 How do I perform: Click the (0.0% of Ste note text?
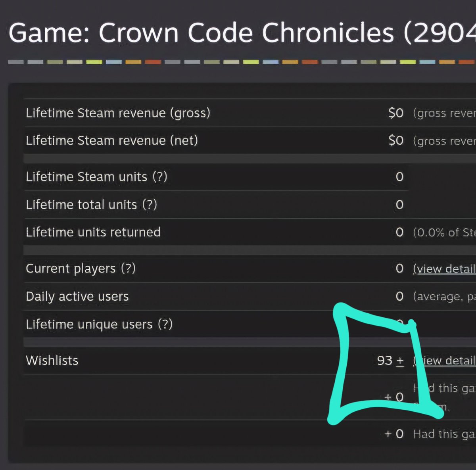pos(444,232)
